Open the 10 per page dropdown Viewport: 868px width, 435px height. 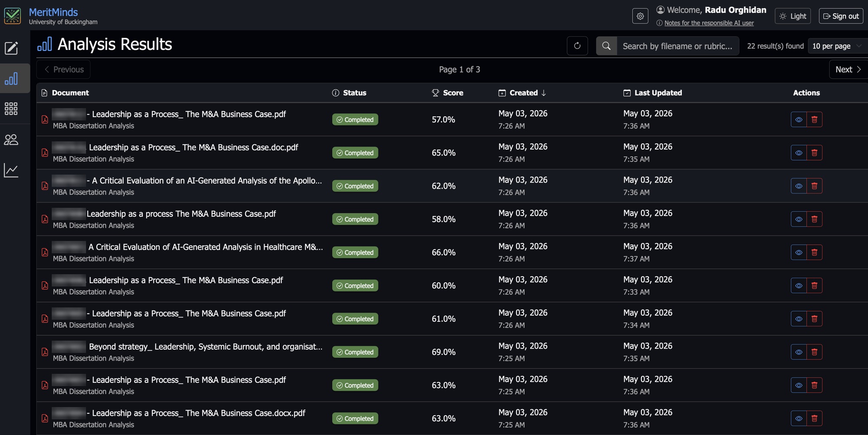tap(838, 46)
